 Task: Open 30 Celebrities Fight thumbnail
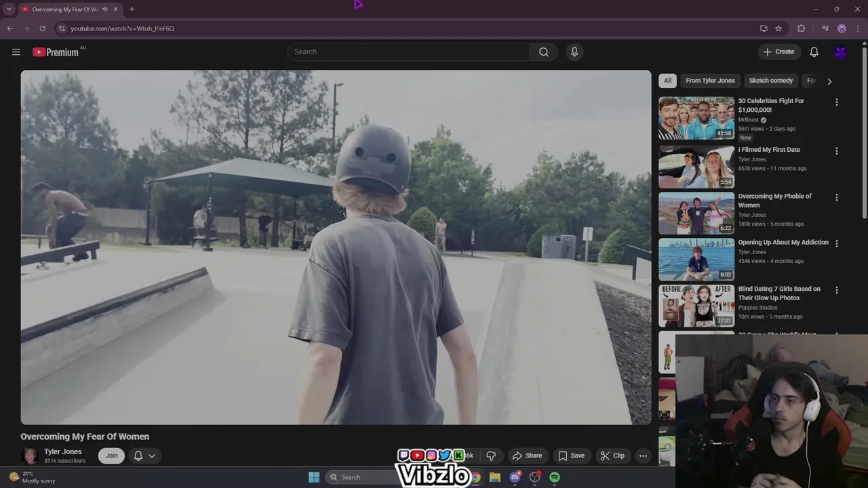pyautogui.click(x=696, y=118)
